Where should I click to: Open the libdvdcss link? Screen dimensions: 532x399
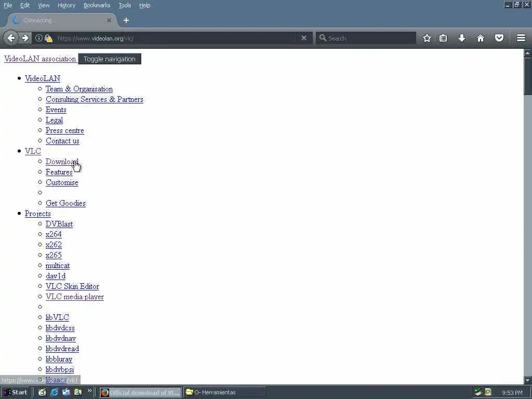tap(60, 328)
